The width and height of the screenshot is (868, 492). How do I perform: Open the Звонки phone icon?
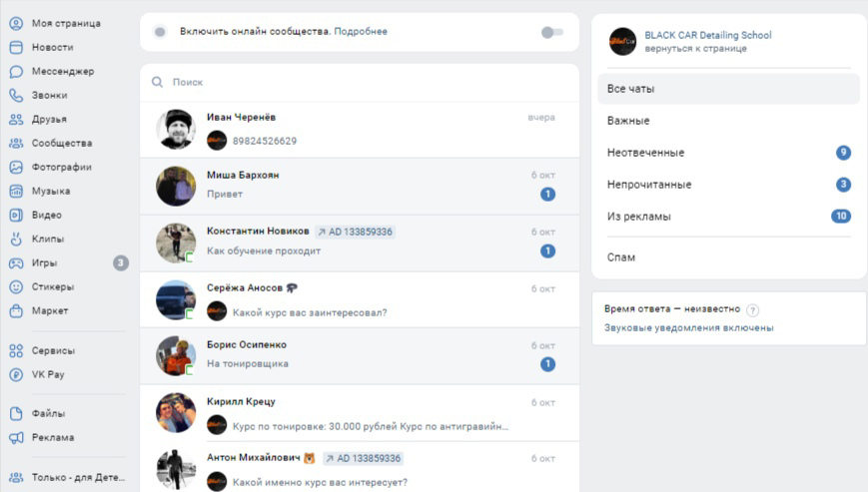tap(16, 95)
